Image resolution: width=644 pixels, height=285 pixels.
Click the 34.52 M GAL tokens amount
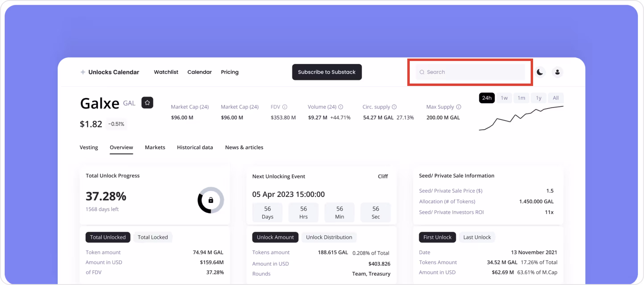pos(502,262)
